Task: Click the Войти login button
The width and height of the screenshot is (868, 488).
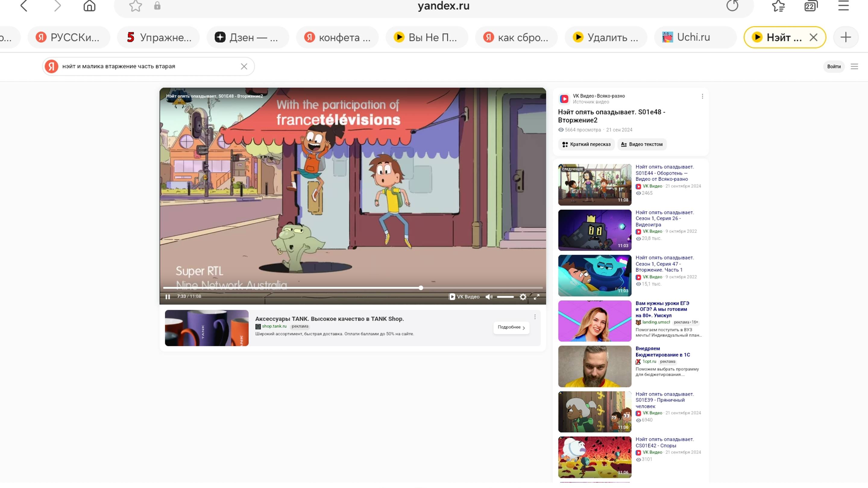Action: click(834, 66)
